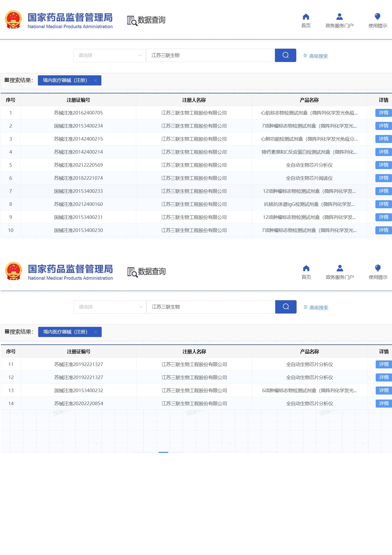The image size is (392, 555).
Task: Open 详情 for row 2 国械注准20153400234
Action: (x=384, y=126)
